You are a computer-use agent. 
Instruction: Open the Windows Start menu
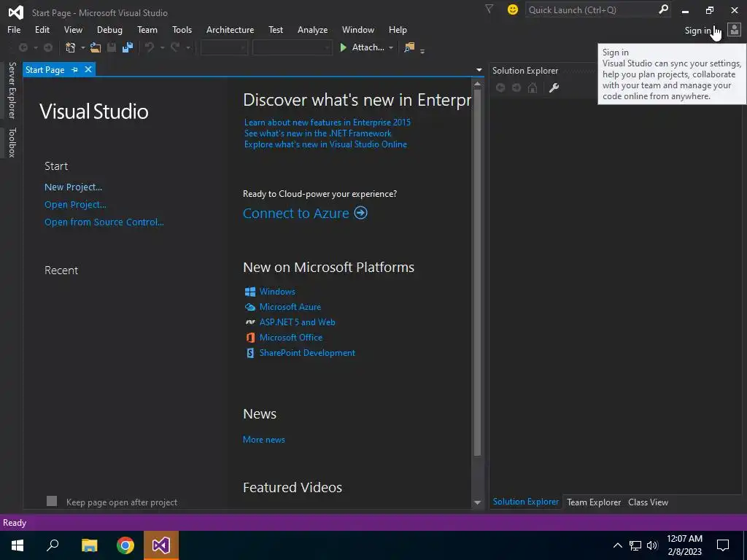18,545
